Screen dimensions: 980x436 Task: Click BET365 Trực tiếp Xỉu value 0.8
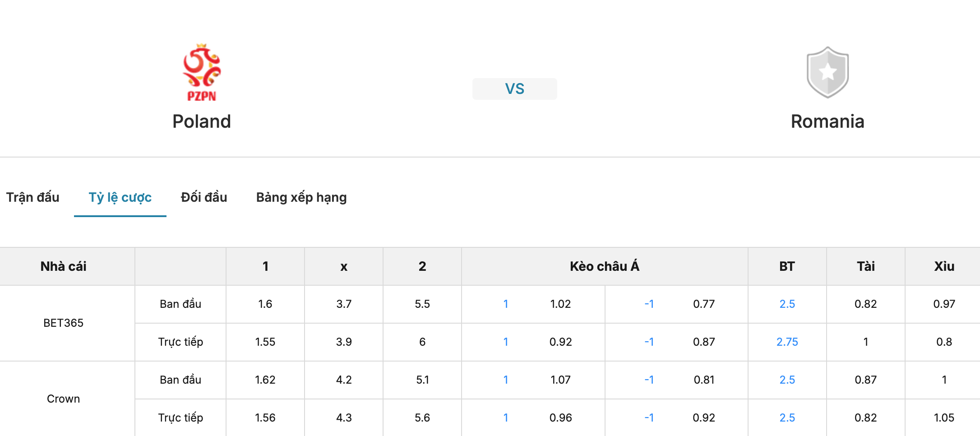click(x=944, y=342)
